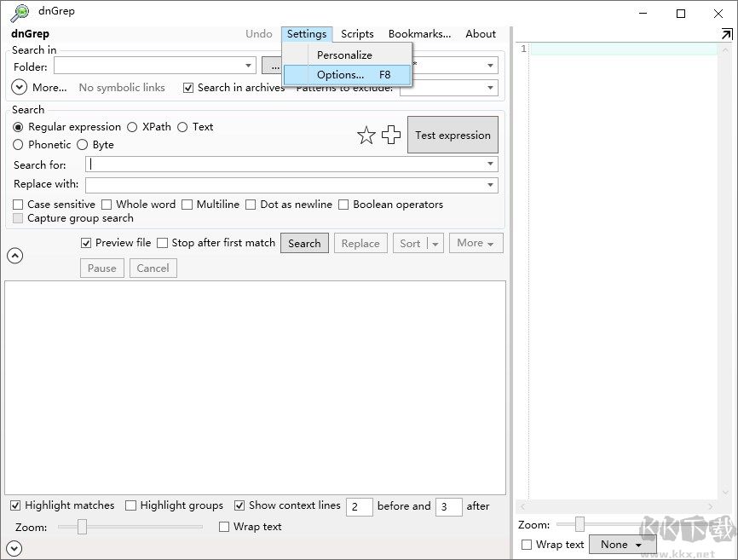Open the None wrap dropdown in the preview pane
This screenshot has width=738, height=560.
[x=623, y=544]
